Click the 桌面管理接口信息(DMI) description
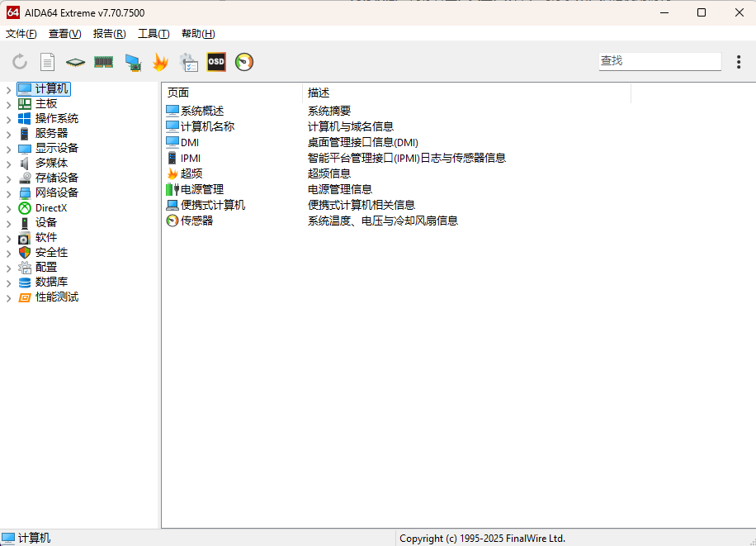The width and height of the screenshot is (756, 546). tap(363, 142)
